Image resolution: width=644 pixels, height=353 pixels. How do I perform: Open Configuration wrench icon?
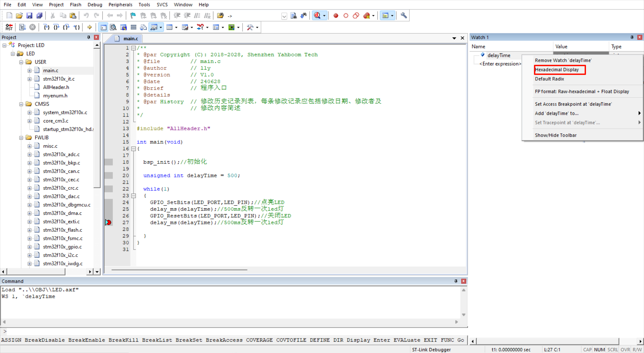coord(404,15)
